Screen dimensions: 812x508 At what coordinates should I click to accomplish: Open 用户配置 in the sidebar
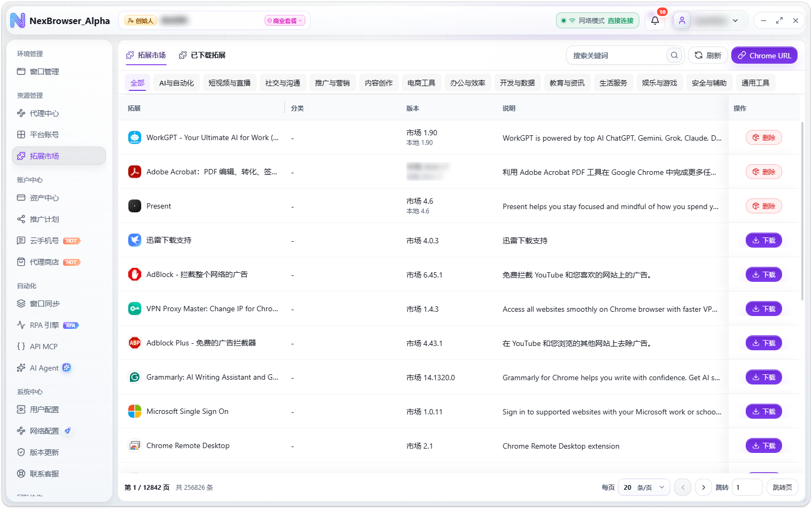[x=59, y=410]
